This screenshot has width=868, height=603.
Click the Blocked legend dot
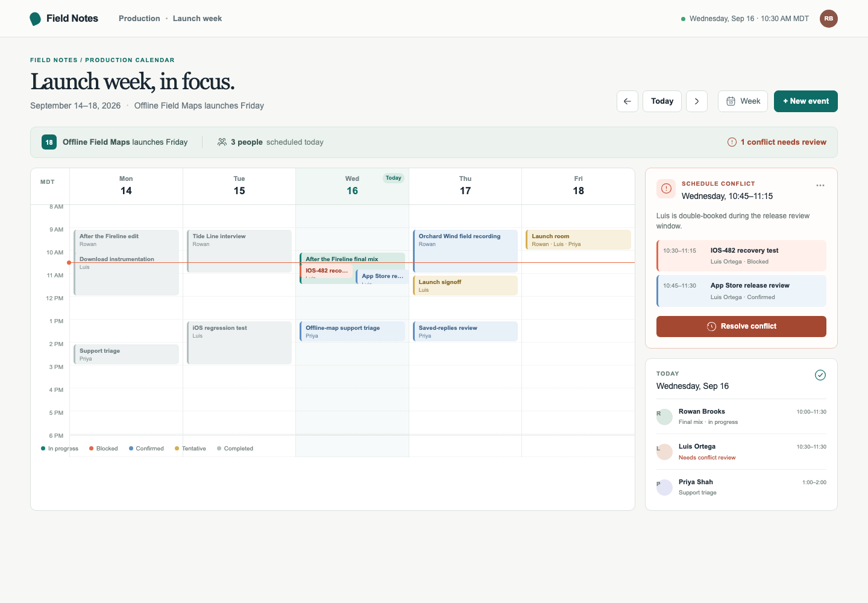click(x=91, y=449)
